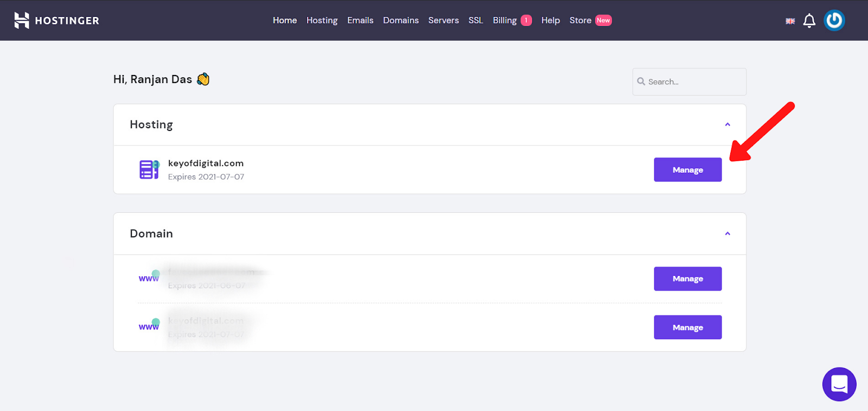Screen dimensions: 868x411
Task: Click the www icon beside Expires 2021-06-07
Action: pos(149,277)
